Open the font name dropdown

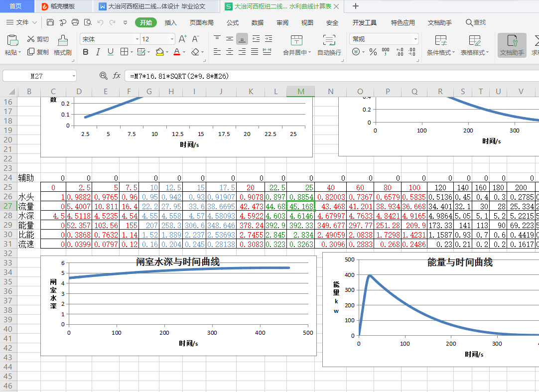(137, 39)
